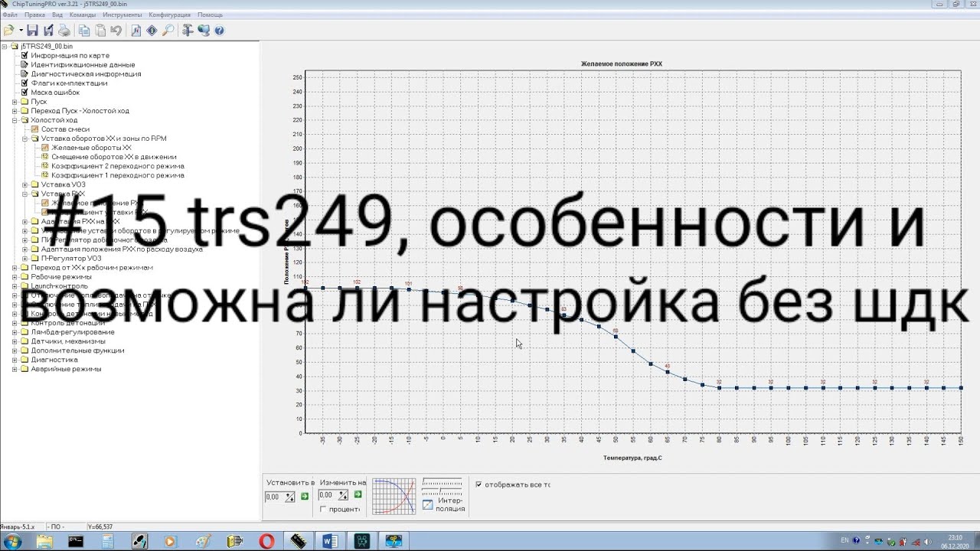Click the Изменить на spinner arrows
The height and width of the screenshot is (551, 980).
coord(343,495)
